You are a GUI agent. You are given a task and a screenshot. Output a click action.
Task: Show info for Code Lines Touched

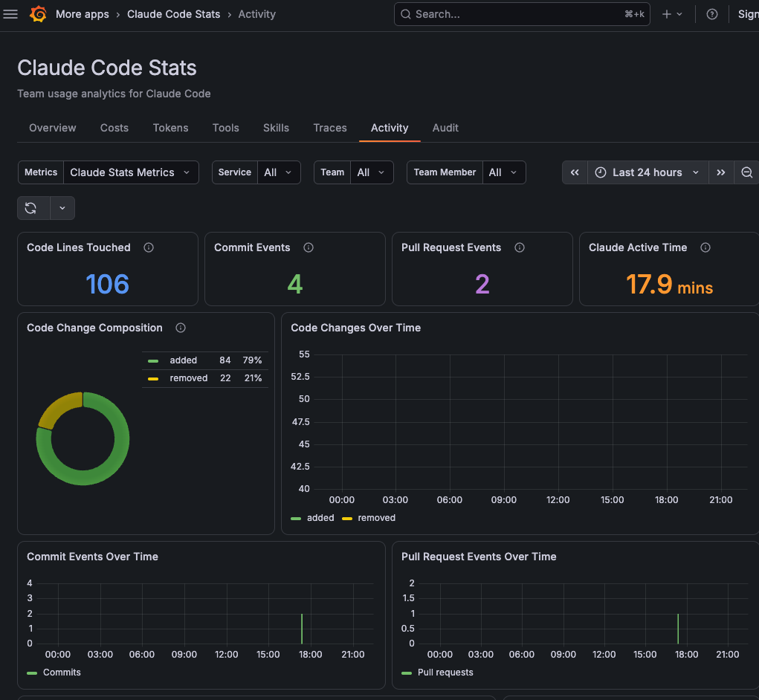pyautogui.click(x=149, y=247)
